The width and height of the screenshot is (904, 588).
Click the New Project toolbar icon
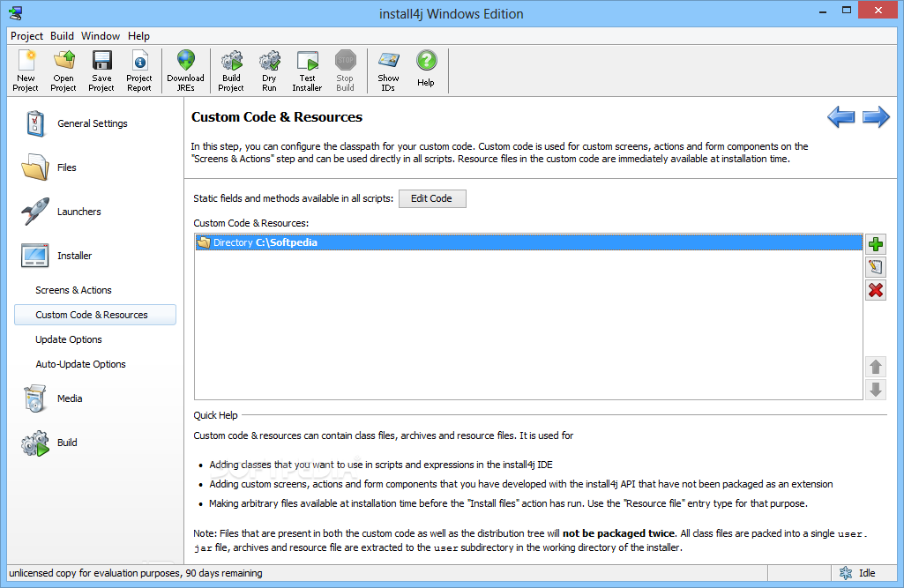tap(26, 71)
